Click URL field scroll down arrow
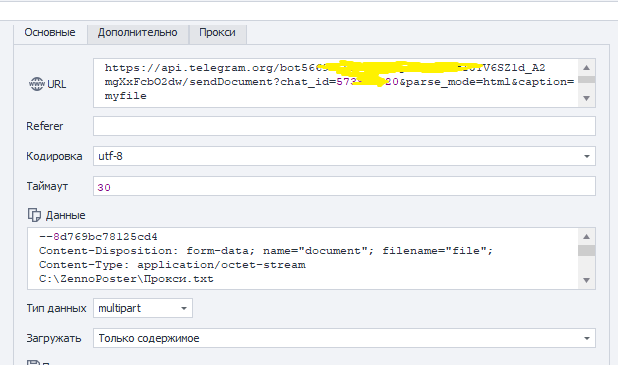The height and width of the screenshot is (365, 618). (586, 98)
